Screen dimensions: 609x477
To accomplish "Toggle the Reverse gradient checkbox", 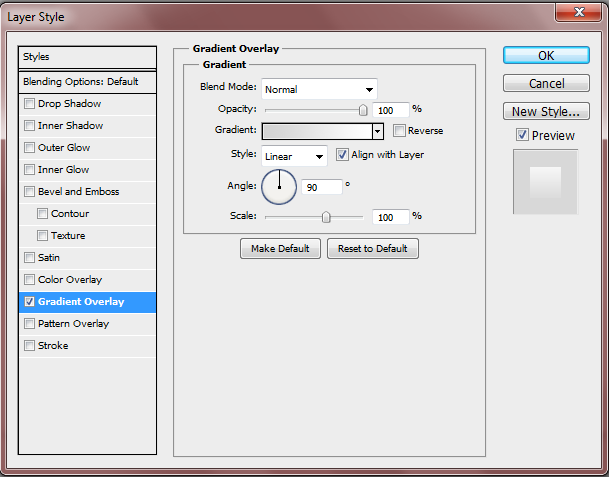I will (x=400, y=131).
